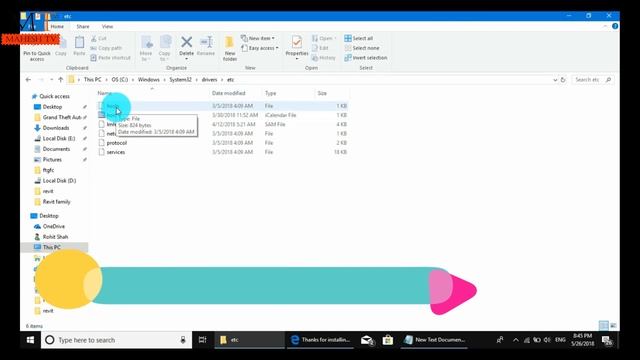Viewport: 640px width, 360px height.
Task: Open the Edge taskbar window
Action: pos(320,340)
